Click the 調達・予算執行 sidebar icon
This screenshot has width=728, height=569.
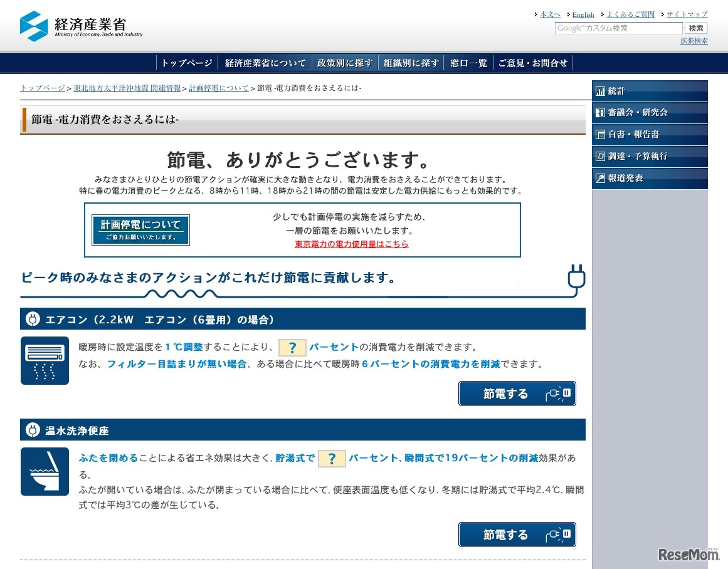click(x=601, y=156)
